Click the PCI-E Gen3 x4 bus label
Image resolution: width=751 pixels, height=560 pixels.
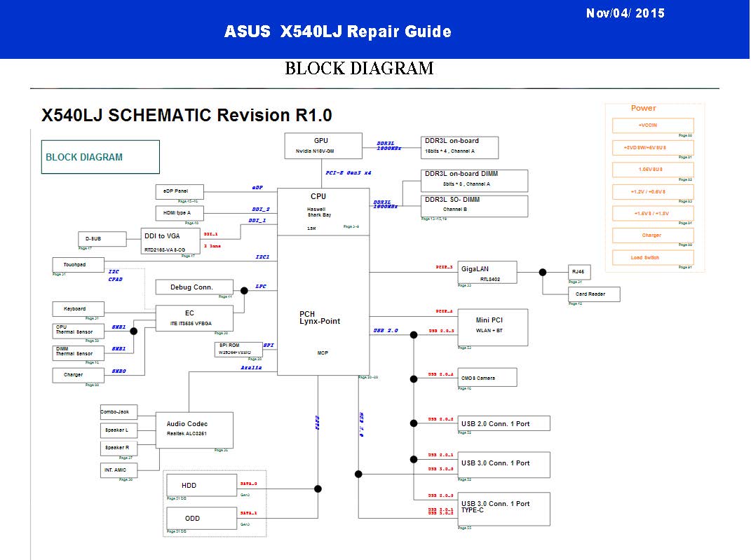349,173
